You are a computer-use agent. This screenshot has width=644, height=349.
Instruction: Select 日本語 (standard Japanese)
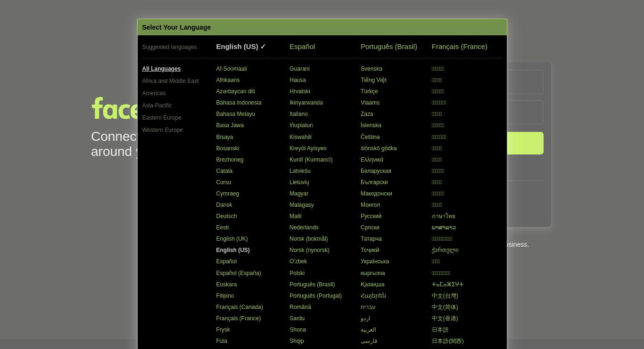coord(440,330)
